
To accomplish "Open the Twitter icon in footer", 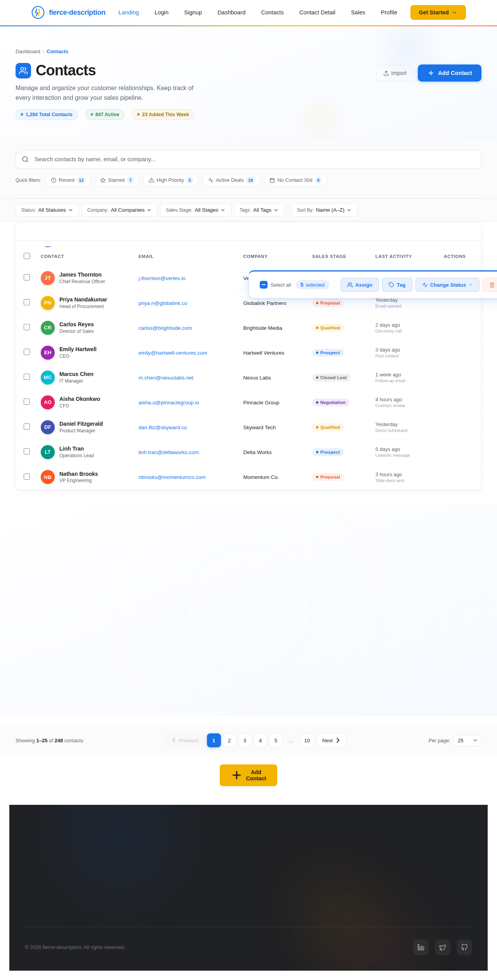I will point(443,947).
